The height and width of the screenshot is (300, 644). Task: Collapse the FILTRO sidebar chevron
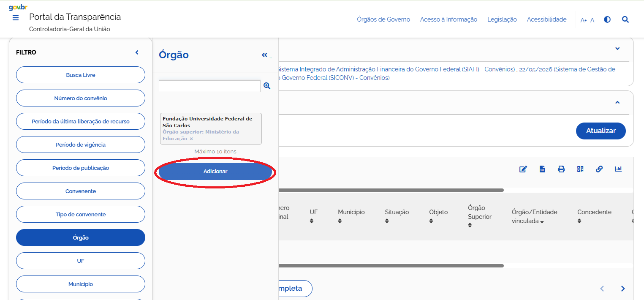[137, 52]
